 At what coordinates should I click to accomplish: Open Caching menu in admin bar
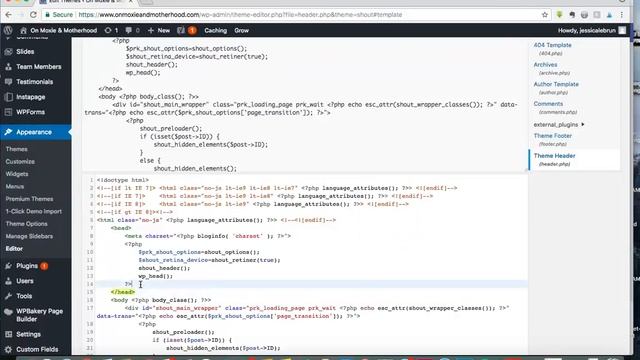tap(216, 30)
